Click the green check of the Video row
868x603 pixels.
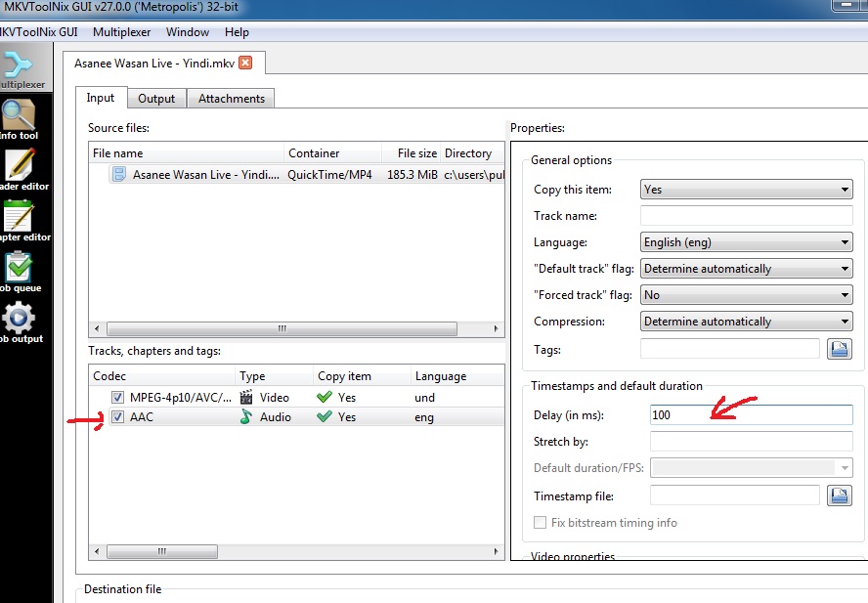point(325,397)
